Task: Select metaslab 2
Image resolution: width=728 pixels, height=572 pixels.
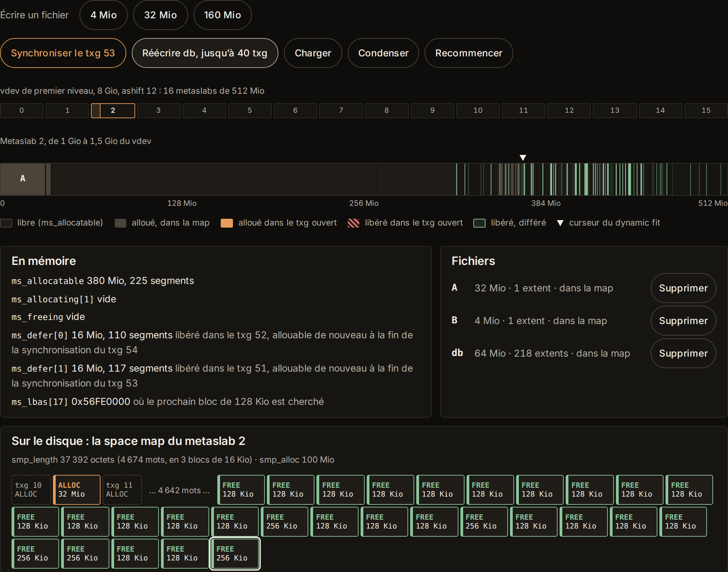Action: coord(113,110)
